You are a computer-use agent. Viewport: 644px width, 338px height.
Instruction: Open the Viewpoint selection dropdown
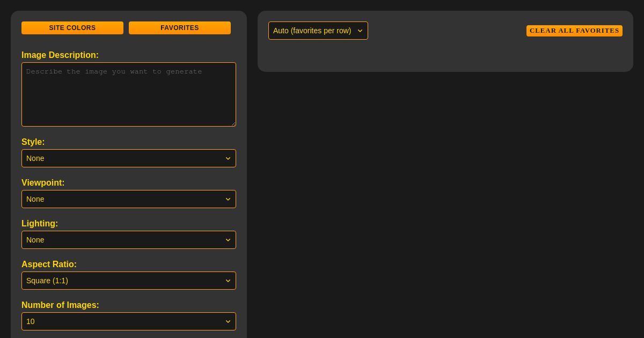pyautogui.click(x=129, y=199)
